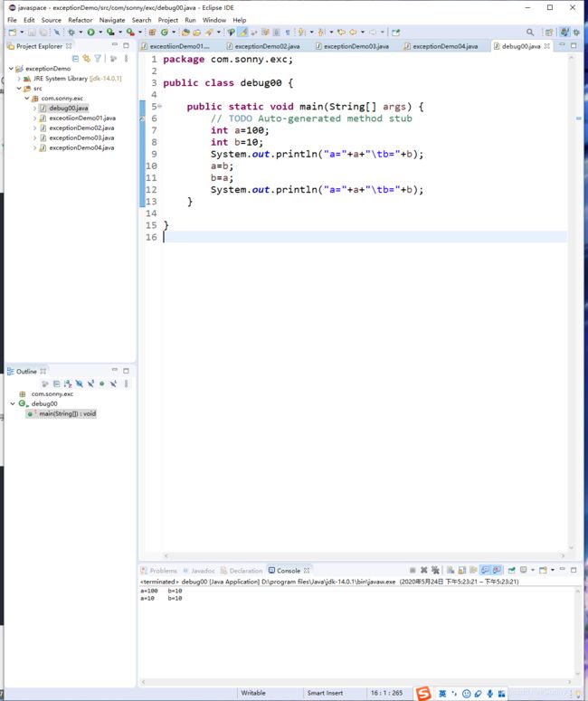Click the Last Edit Location icon

click(x=341, y=33)
